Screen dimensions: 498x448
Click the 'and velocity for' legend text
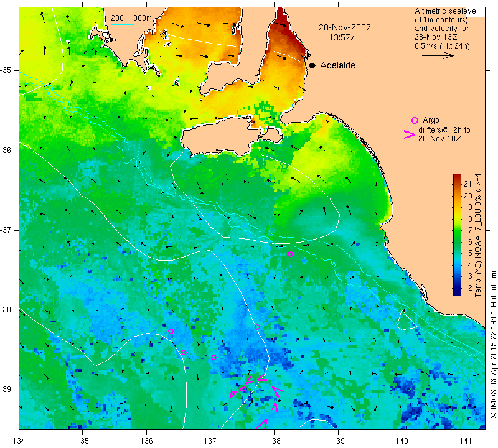(x=442, y=28)
